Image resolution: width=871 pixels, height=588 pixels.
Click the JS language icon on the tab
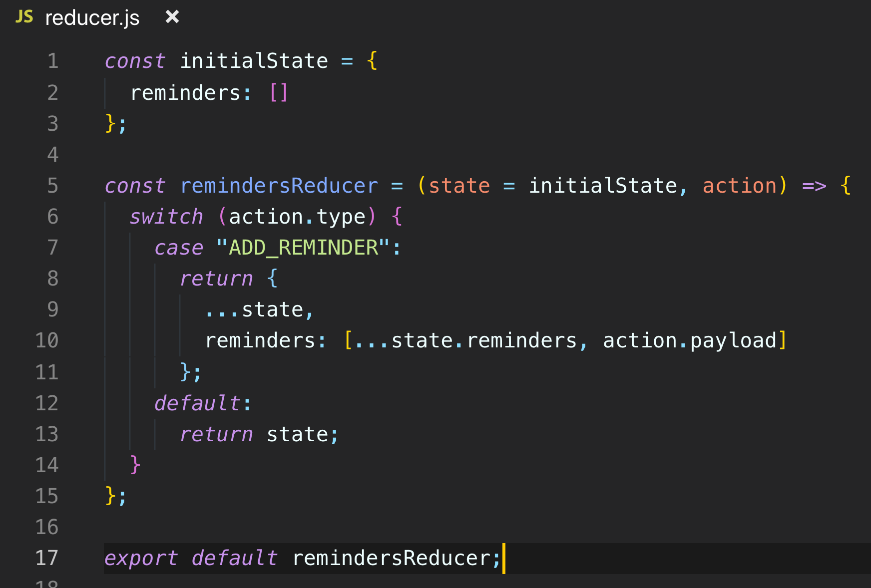point(24,16)
